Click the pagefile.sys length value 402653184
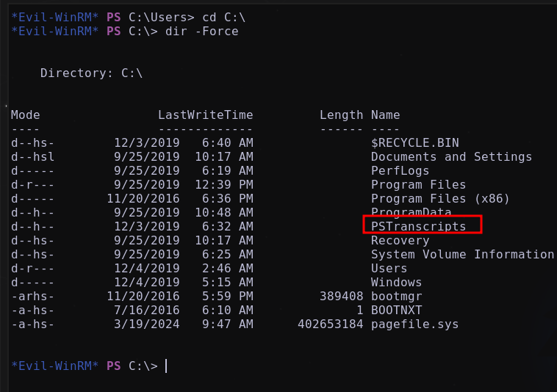 (x=331, y=324)
